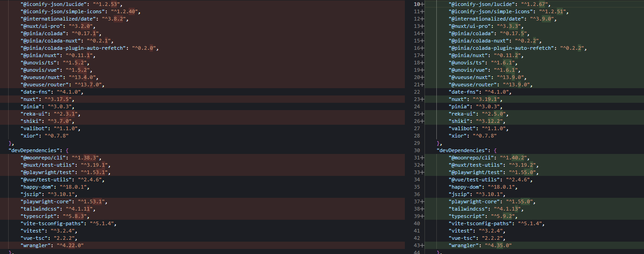Image resolution: width=644 pixels, height=254 pixels.
Task: Click line number 40 in the gutter
Action: 416,223
